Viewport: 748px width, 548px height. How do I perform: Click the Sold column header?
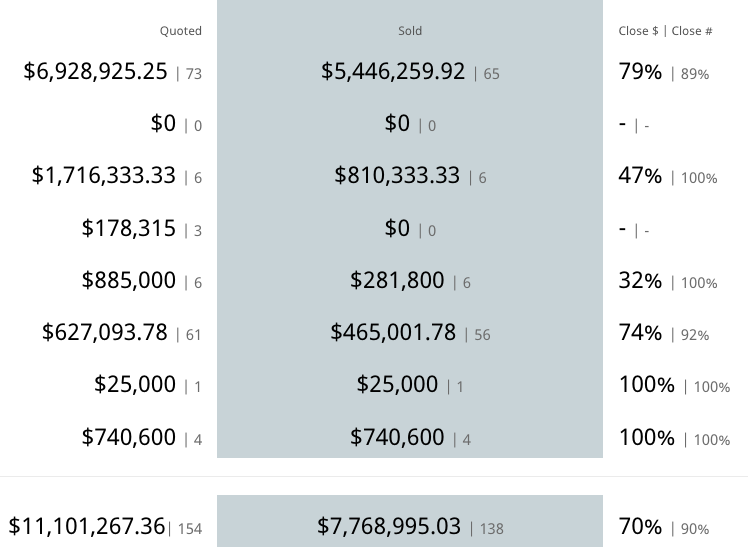(410, 31)
